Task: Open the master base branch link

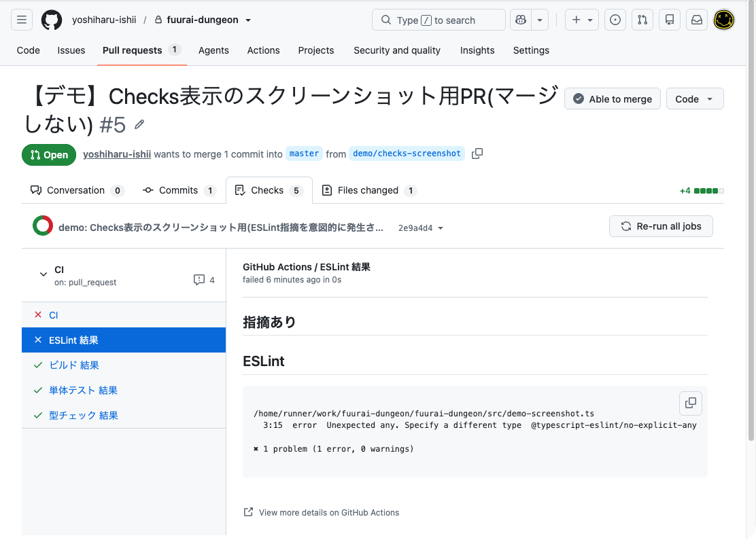Action: click(304, 154)
